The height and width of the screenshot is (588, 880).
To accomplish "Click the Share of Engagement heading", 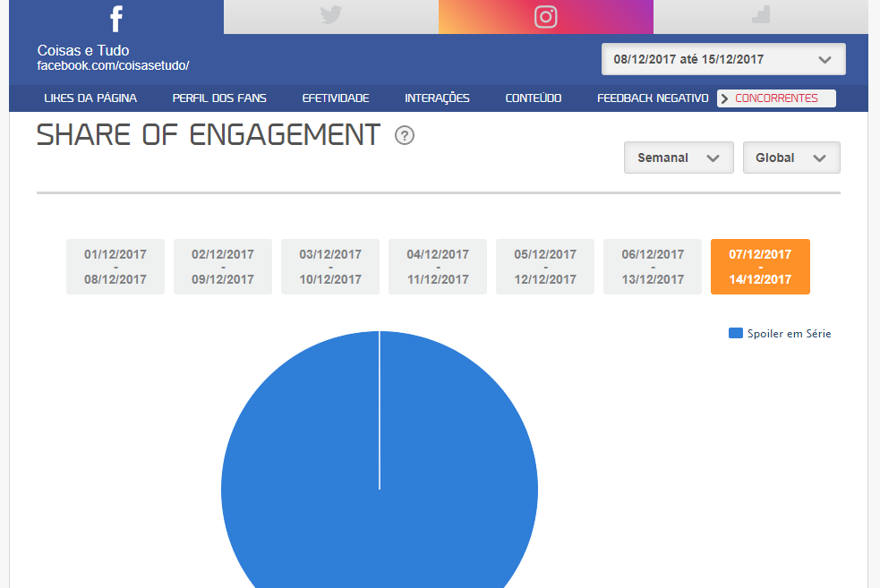I will (x=209, y=135).
